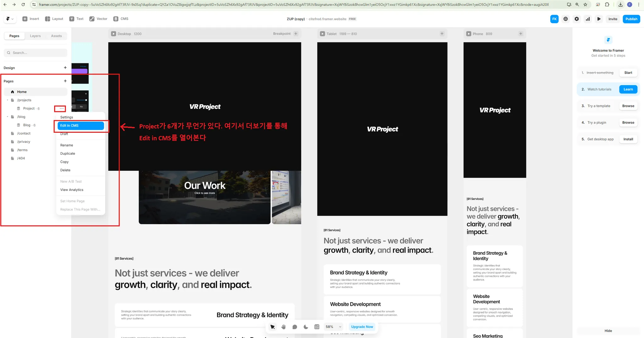Add a new page with Pages plus
This screenshot has height=338, width=644.
tap(65, 81)
